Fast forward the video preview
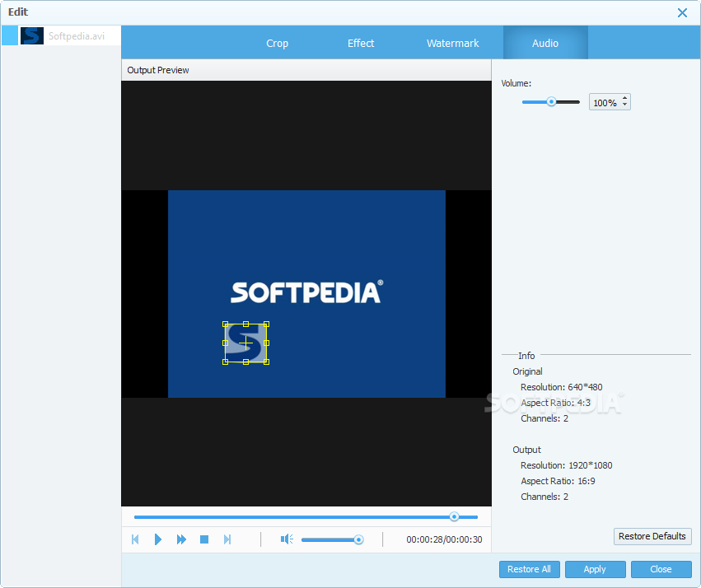Viewport: 701px width, 588px height. (181, 539)
